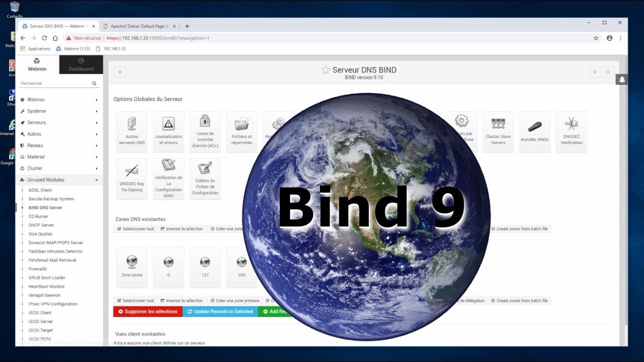Image resolution: width=644 pixels, height=362 pixels.
Task: Click the play button at top right of page
Action: pyautogui.click(x=595, y=72)
